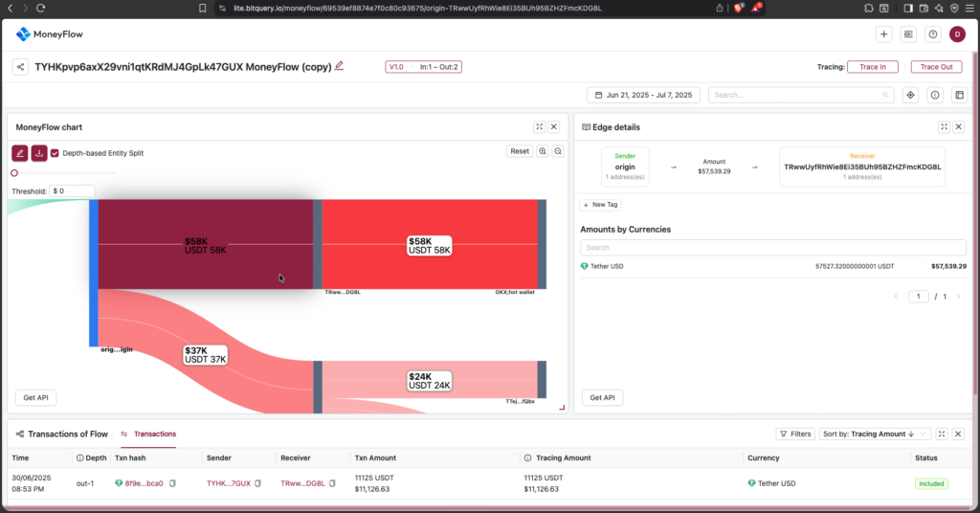Edit the MoneyFlow title with pencil icon
This screenshot has width=980, height=513.
point(339,66)
